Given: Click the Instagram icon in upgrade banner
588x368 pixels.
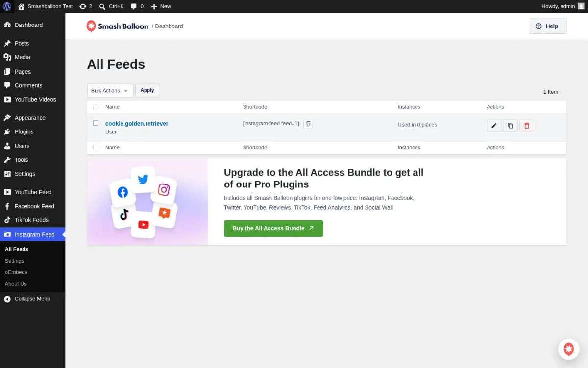Looking at the screenshot, I should 164,190.
